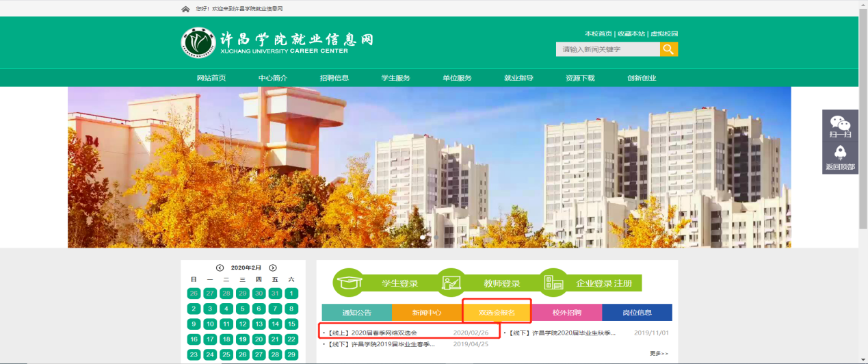The width and height of the screenshot is (868, 364).
Task: Click the teacher blackboard icon
Action: [x=451, y=283]
